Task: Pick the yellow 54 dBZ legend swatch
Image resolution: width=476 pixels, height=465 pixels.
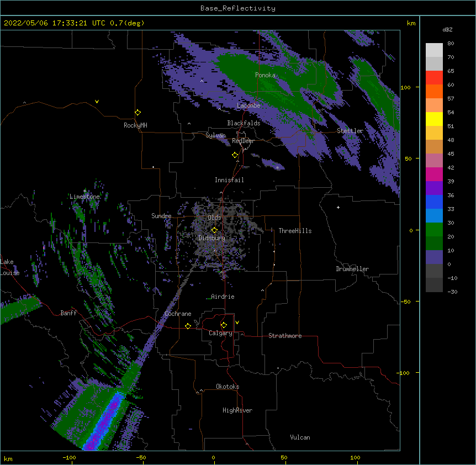Action: [434, 119]
